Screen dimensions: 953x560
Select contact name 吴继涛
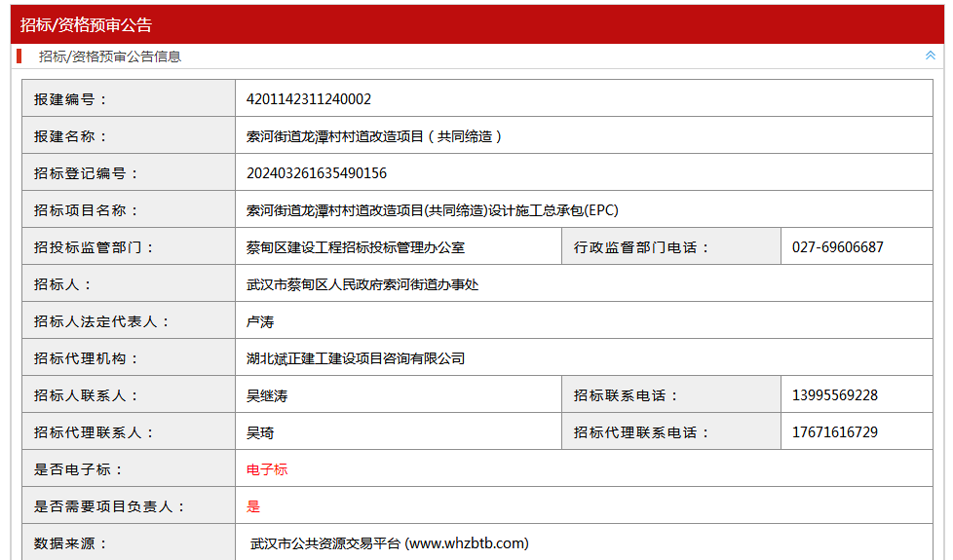tap(267, 395)
